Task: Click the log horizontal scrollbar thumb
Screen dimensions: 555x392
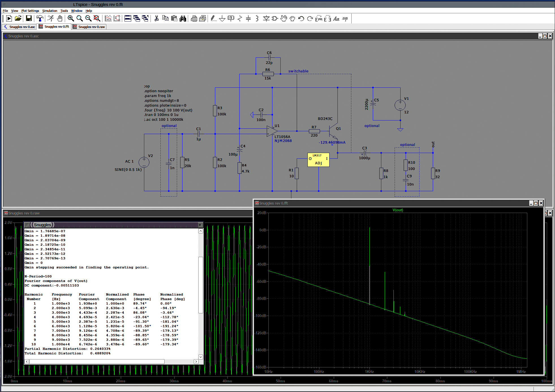Action: click(97, 361)
